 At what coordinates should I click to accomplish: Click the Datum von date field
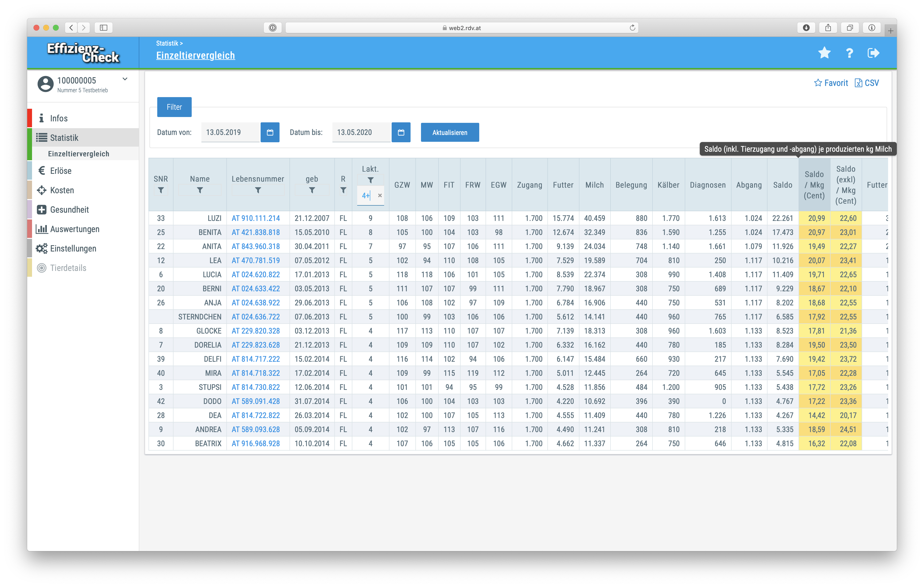point(230,133)
